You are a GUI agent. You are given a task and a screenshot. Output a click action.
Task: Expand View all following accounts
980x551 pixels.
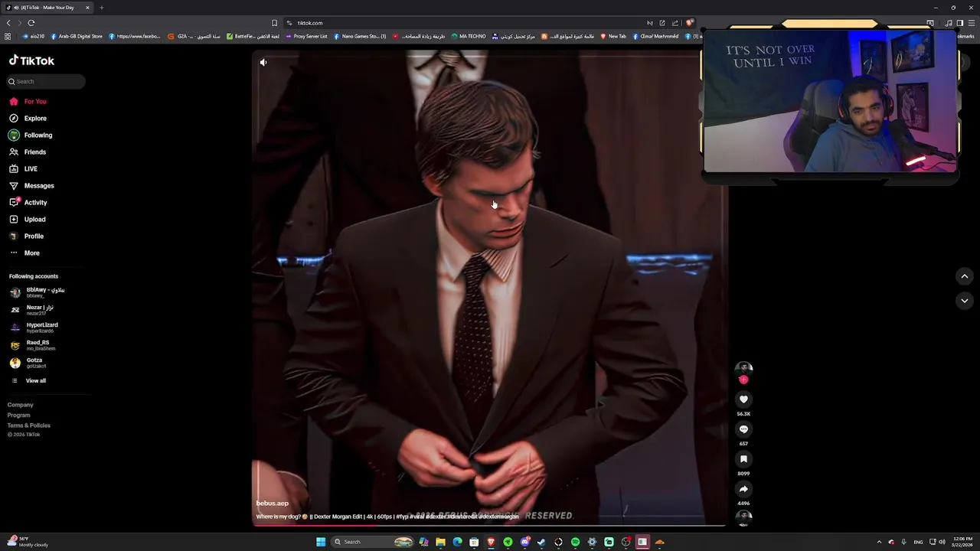(x=29, y=380)
